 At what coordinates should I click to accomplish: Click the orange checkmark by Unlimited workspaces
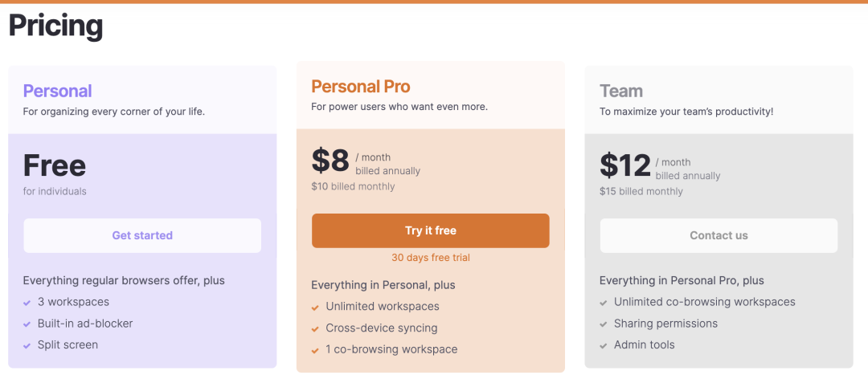coord(315,308)
